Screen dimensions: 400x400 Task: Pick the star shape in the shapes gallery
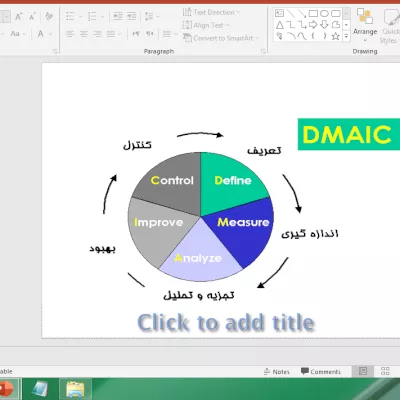tap(336, 36)
